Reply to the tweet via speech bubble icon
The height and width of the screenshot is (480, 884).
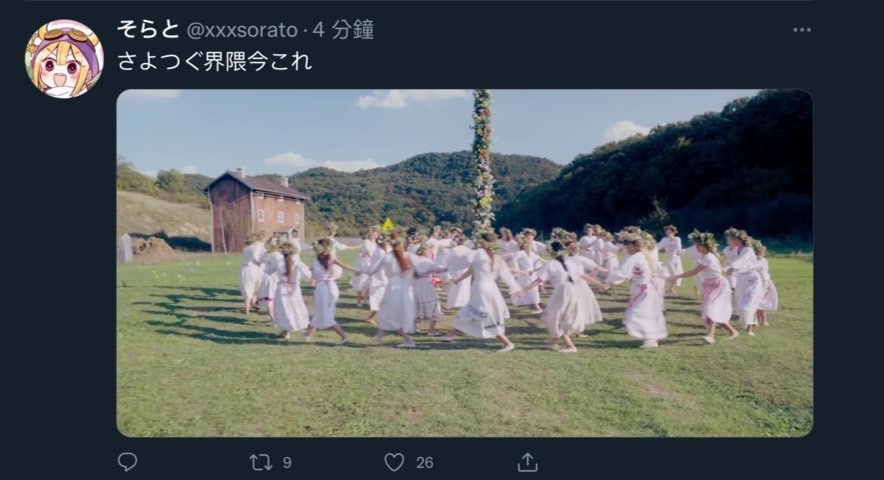pos(127,462)
